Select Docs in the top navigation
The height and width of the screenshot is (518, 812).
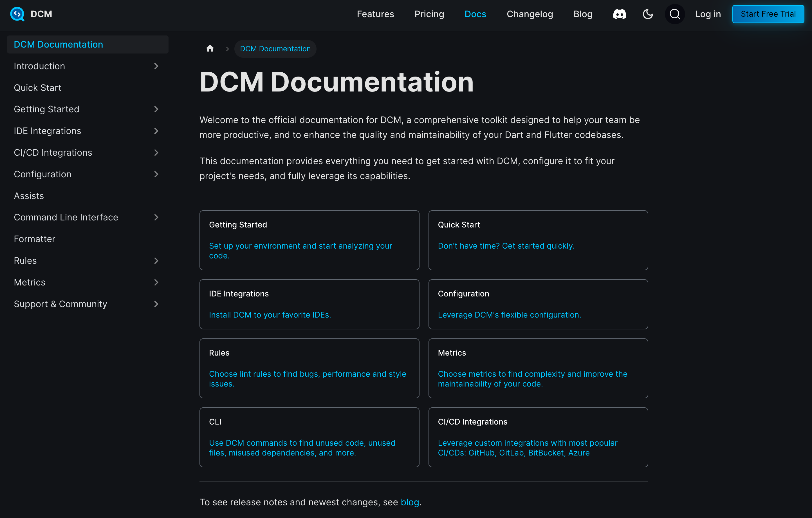475,14
